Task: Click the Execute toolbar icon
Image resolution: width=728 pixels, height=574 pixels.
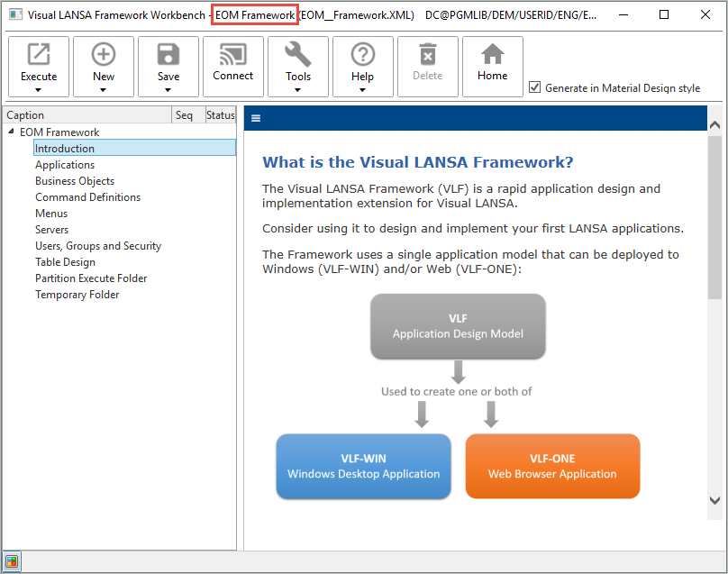Action: (x=39, y=54)
